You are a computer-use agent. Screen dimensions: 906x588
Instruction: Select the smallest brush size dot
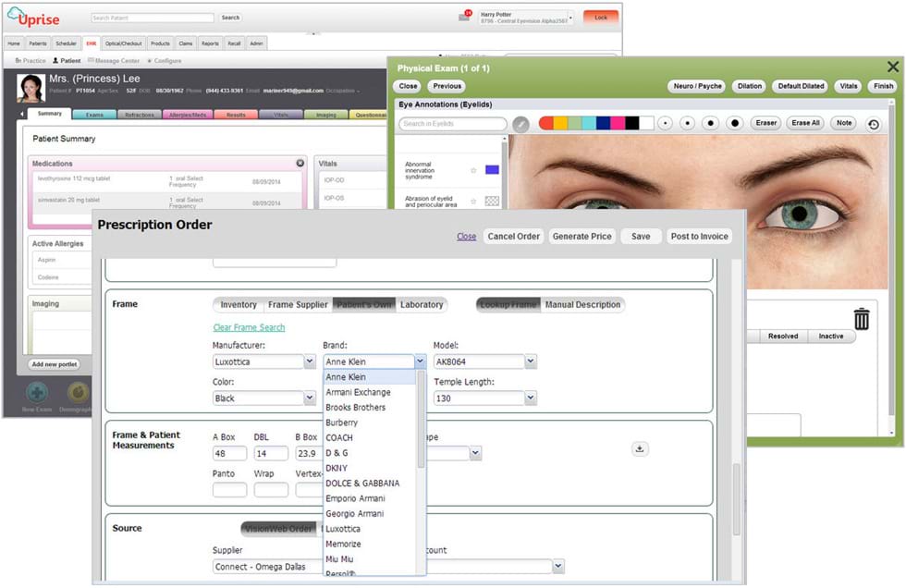[665, 124]
